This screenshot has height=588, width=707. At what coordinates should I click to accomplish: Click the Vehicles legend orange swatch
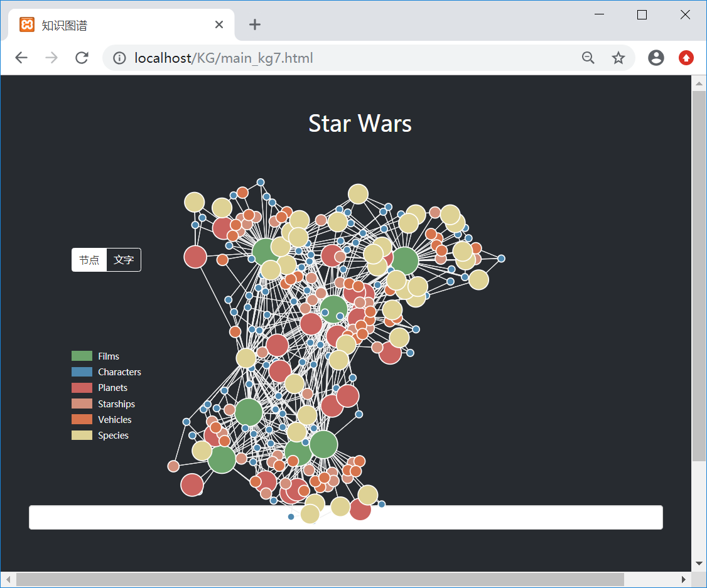point(82,419)
